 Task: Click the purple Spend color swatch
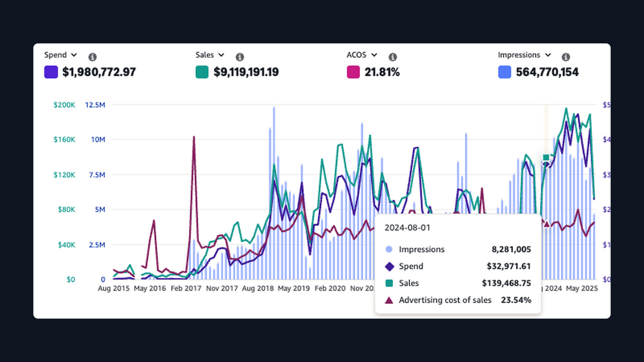click(x=51, y=72)
